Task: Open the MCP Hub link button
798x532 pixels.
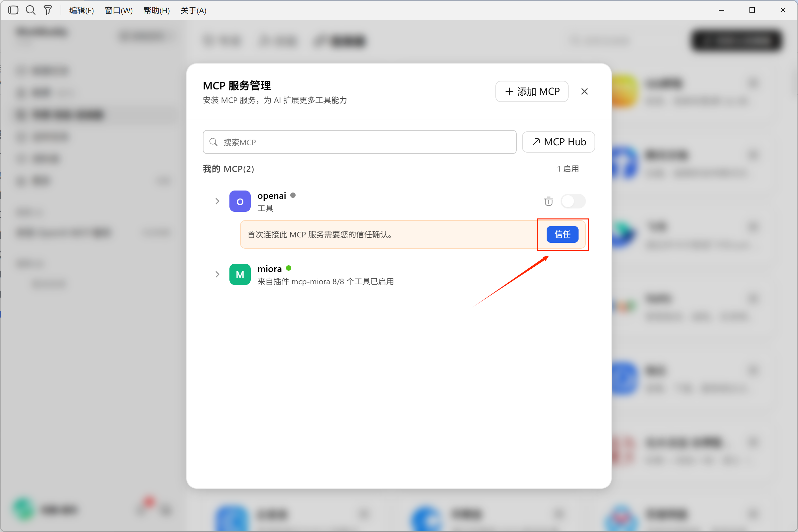Action: pyautogui.click(x=558, y=142)
